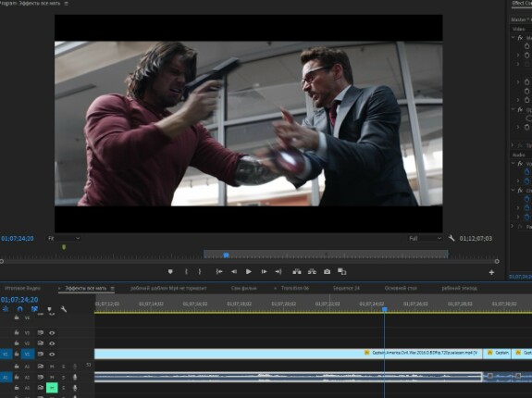
Task: Mute audio track A2
Action: tap(52, 377)
